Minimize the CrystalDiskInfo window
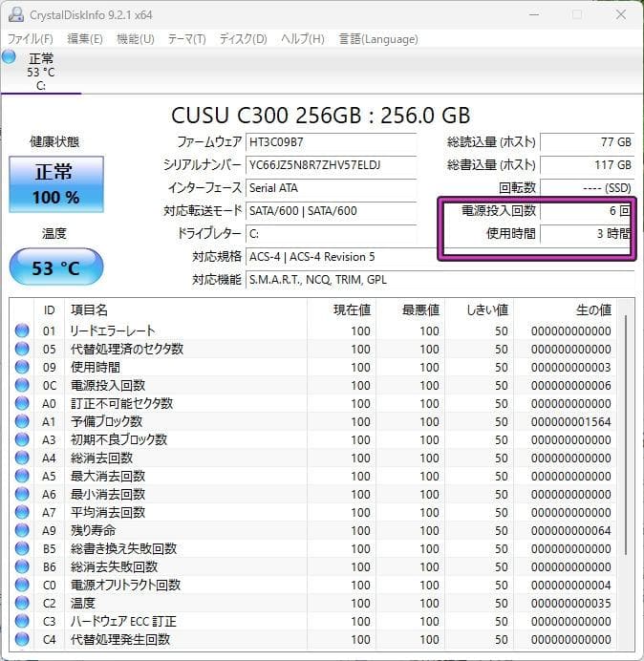The image size is (644, 661). [534, 14]
